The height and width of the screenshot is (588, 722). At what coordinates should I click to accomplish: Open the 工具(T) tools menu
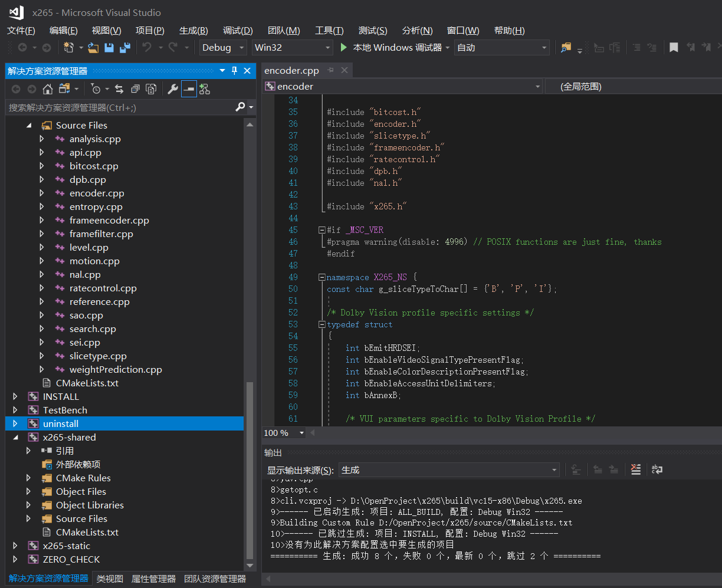329,31
